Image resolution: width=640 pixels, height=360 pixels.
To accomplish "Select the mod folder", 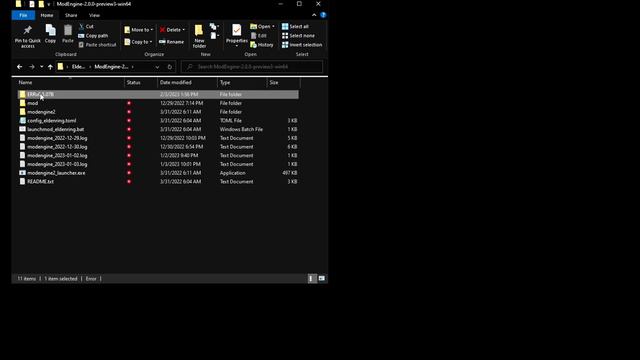I will coord(158,103).
